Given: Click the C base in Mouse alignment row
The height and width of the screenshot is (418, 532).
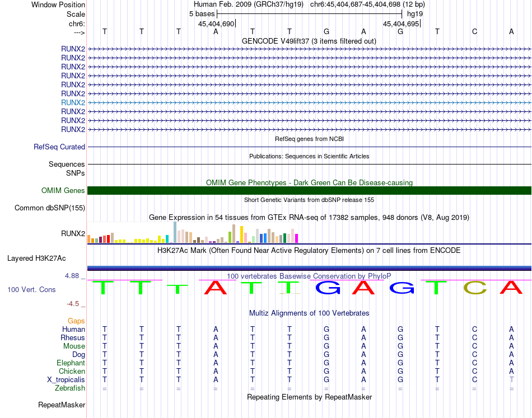Looking at the screenshot, I should pos(474,346).
